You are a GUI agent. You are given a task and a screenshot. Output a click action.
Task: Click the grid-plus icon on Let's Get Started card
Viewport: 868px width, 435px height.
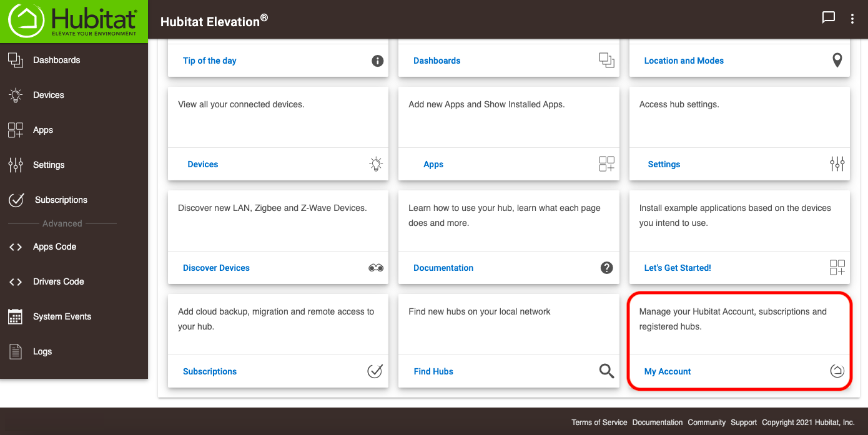837,268
